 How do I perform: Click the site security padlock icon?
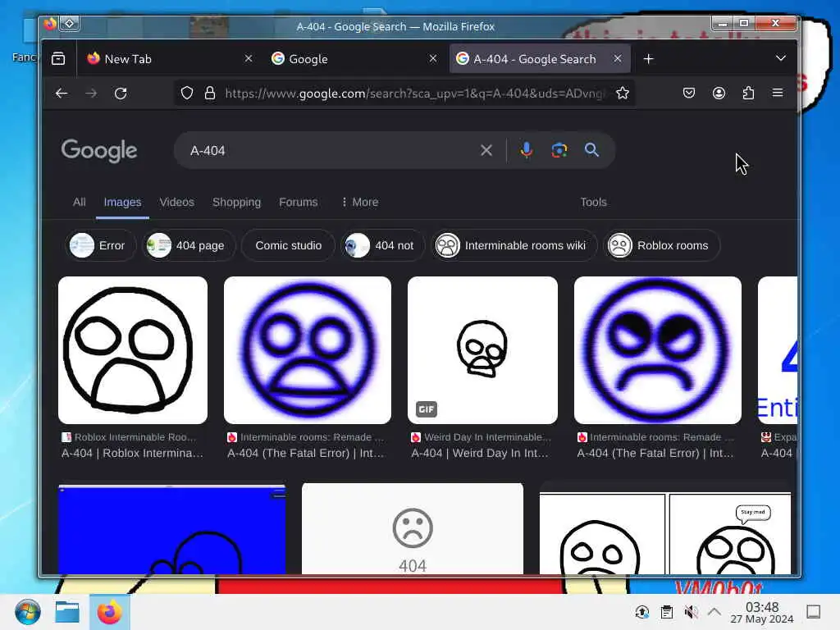(x=210, y=94)
